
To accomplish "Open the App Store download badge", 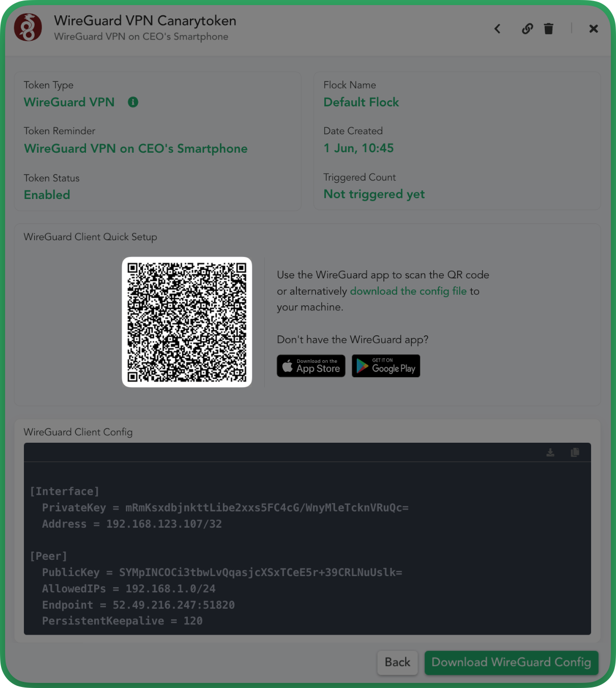I will (x=311, y=366).
